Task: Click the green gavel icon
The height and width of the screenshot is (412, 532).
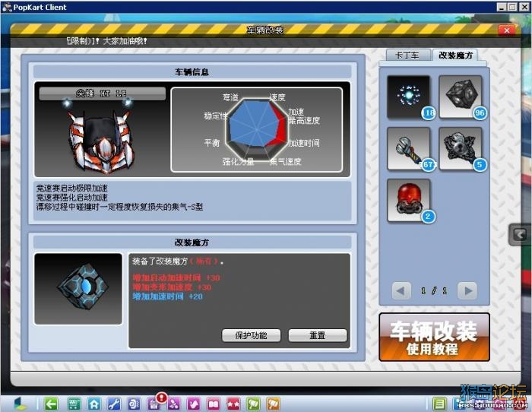Action: point(253,404)
